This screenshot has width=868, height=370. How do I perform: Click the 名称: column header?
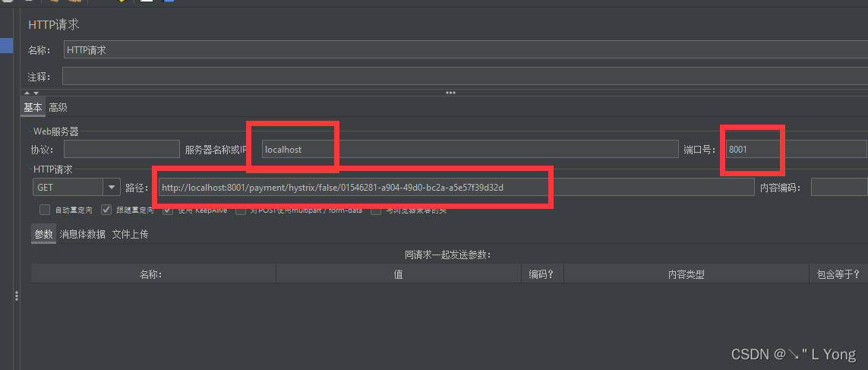[153, 274]
